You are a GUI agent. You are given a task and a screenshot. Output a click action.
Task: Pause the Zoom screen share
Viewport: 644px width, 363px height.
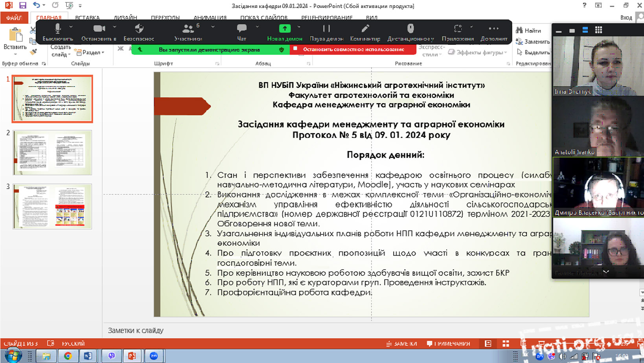pyautogui.click(x=326, y=32)
